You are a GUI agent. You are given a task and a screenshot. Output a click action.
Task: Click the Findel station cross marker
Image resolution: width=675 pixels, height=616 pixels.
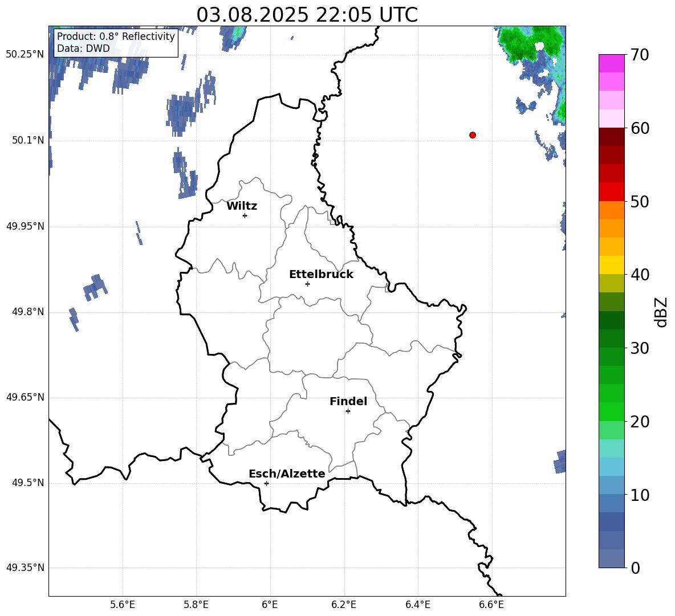click(x=348, y=411)
